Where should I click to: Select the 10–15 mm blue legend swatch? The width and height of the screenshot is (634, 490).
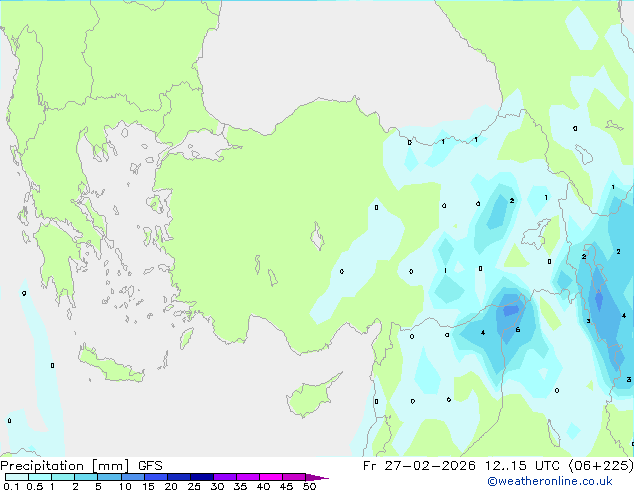tap(132, 477)
